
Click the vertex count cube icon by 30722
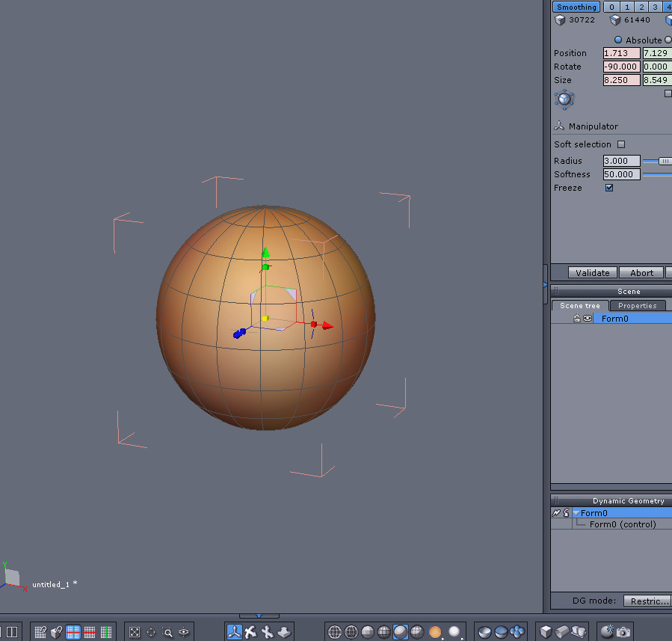click(x=560, y=20)
